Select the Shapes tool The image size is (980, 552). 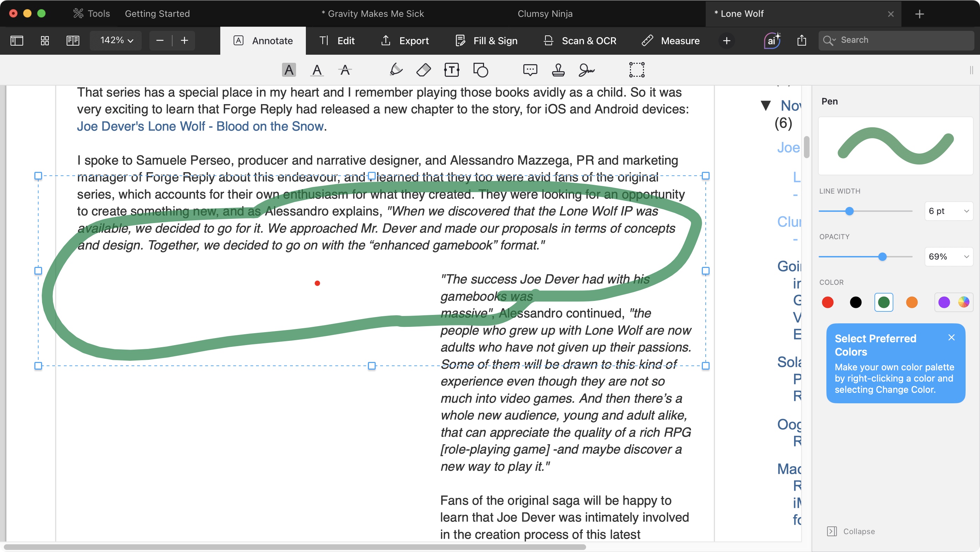click(x=481, y=70)
